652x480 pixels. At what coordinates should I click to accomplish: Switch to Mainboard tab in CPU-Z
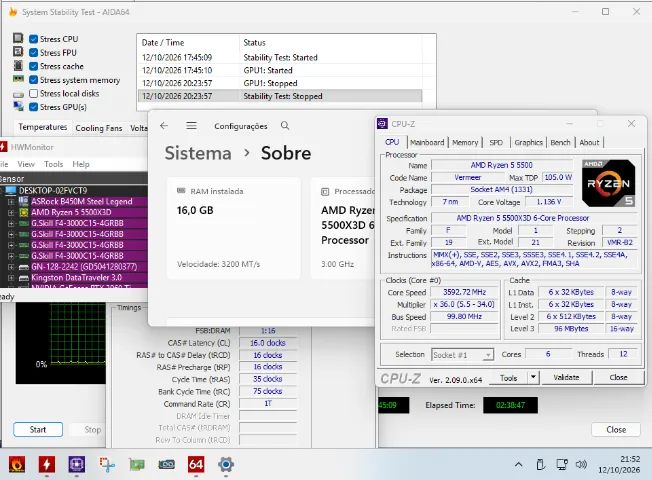[x=427, y=142]
